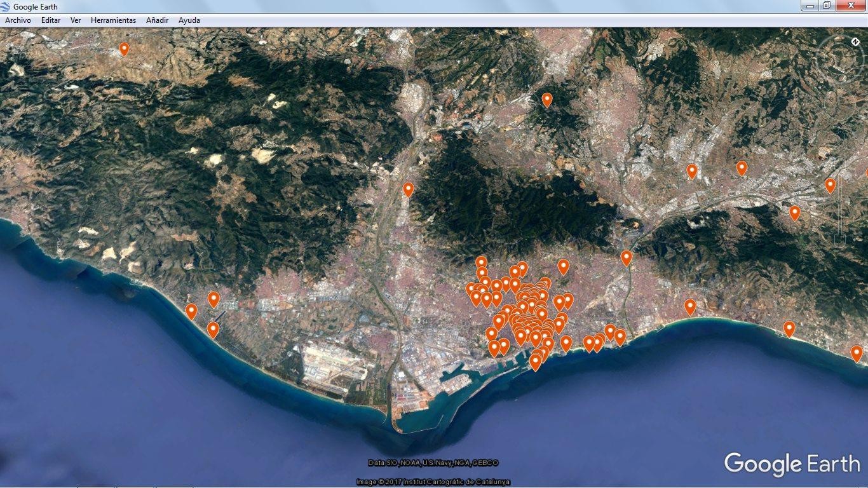
Task: Open the Ayuda menu
Action: coord(189,20)
